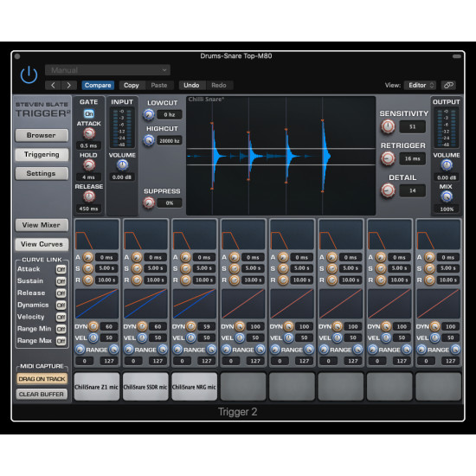
Task: Click the Undo button
Action: pyautogui.click(x=191, y=86)
